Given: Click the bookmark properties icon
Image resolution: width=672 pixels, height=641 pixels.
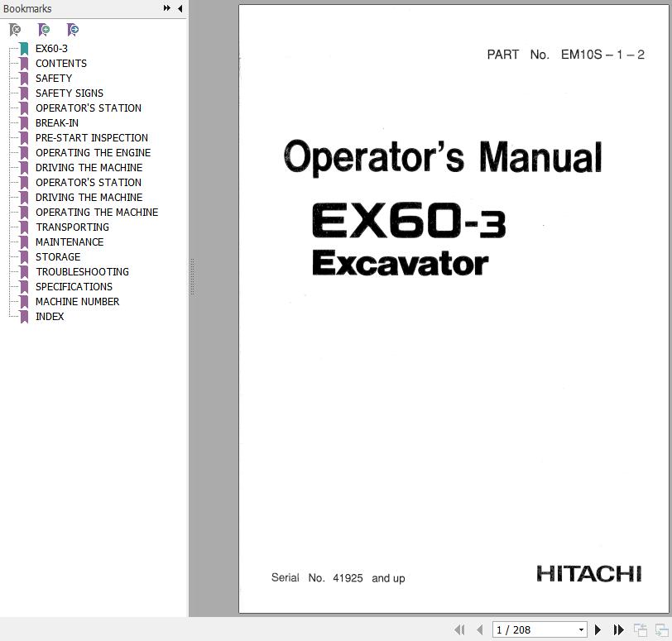Looking at the screenshot, I should (x=73, y=30).
